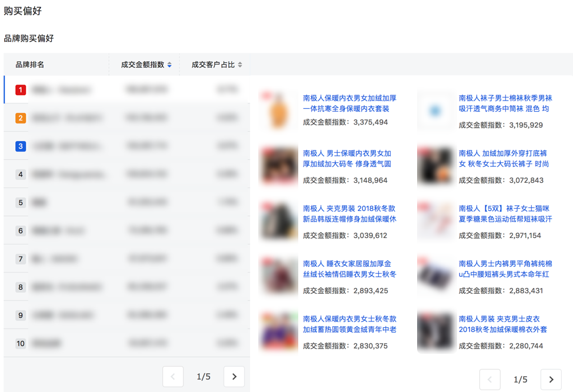Click the rank 7 badge
The width and height of the screenshot is (573, 392).
click(x=21, y=259)
